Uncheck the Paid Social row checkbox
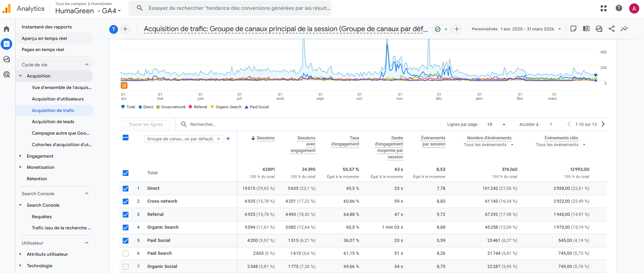Screen dimensions: 644x273 point(125,241)
